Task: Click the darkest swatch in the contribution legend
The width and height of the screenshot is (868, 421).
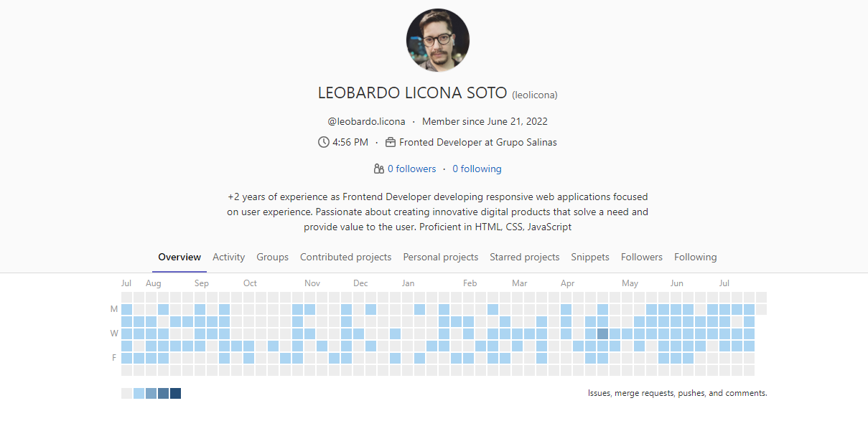Action: pyautogui.click(x=175, y=393)
